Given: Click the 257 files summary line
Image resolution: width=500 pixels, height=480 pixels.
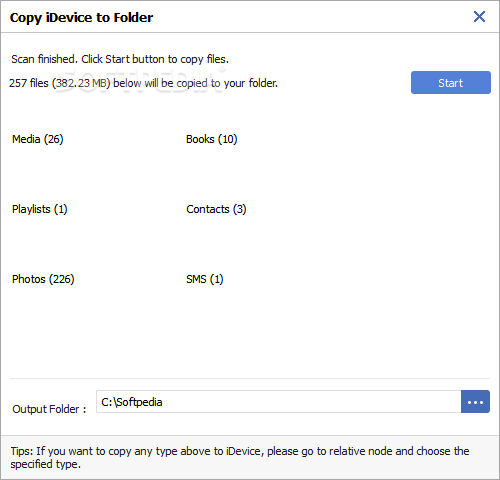Looking at the screenshot, I should 143,83.
